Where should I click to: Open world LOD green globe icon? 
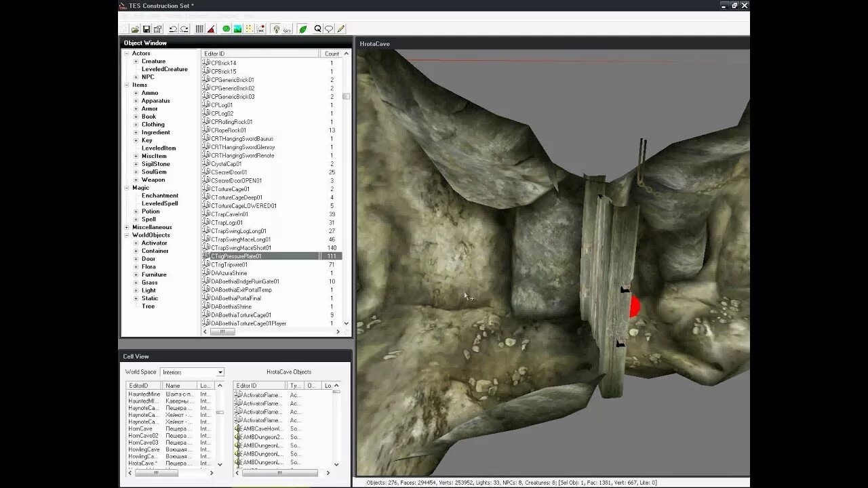click(x=226, y=29)
